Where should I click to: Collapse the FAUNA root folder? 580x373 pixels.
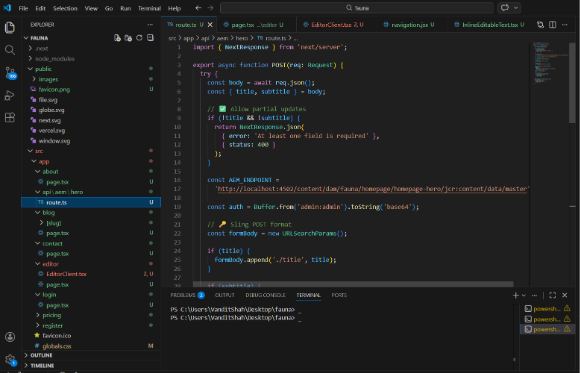(26, 38)
